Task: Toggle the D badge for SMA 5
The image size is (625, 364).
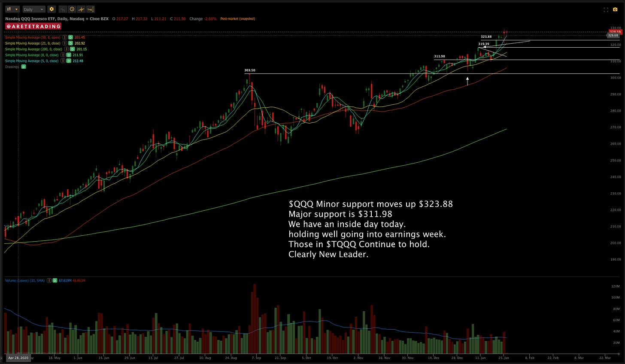Action: pyautogui.click(x=69, y=61)
